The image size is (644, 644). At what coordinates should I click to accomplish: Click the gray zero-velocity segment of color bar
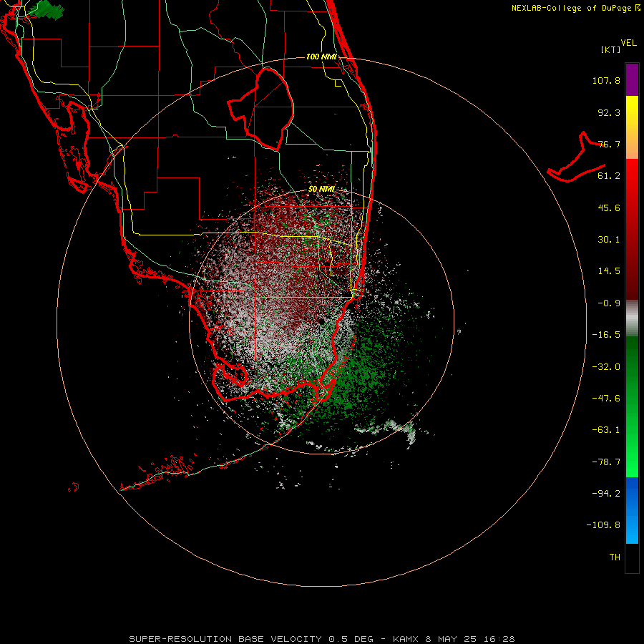pyautogui.click(x=632, y=318)
